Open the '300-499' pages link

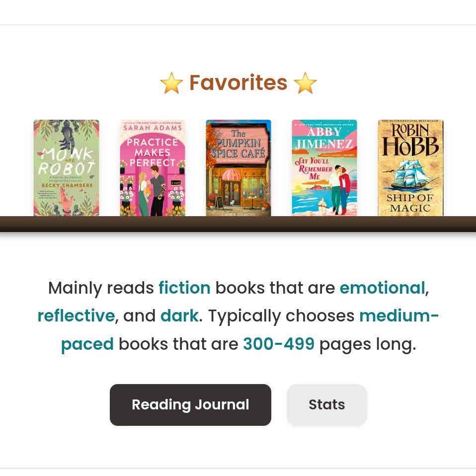click(278, 344)
